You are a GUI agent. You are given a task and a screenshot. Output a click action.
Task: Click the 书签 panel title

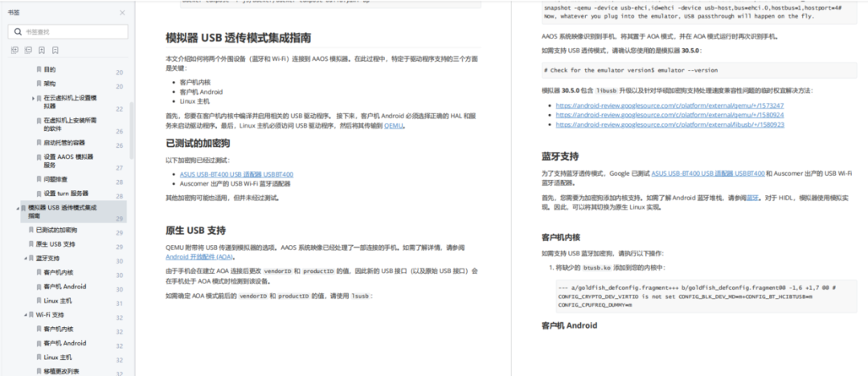pyautogui.click(x=14, y=13)
